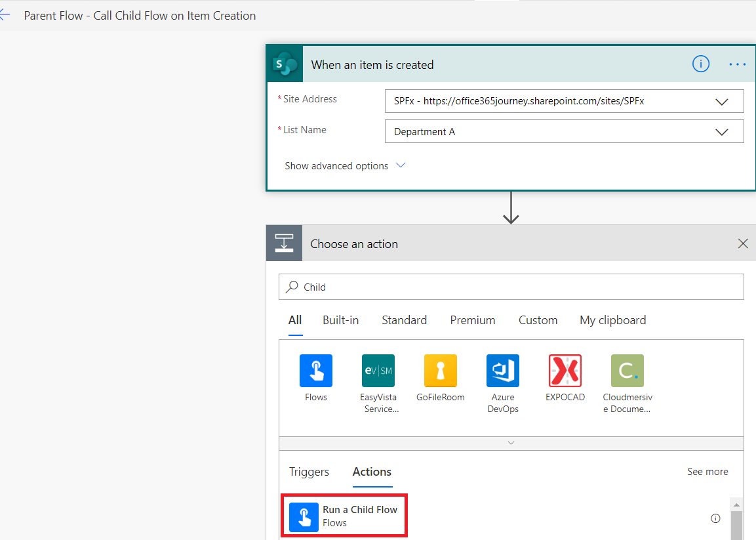The height and width of the screenshot is (540, 756).
Task: Click the Site Address label
Action: [x=309, y=99]
